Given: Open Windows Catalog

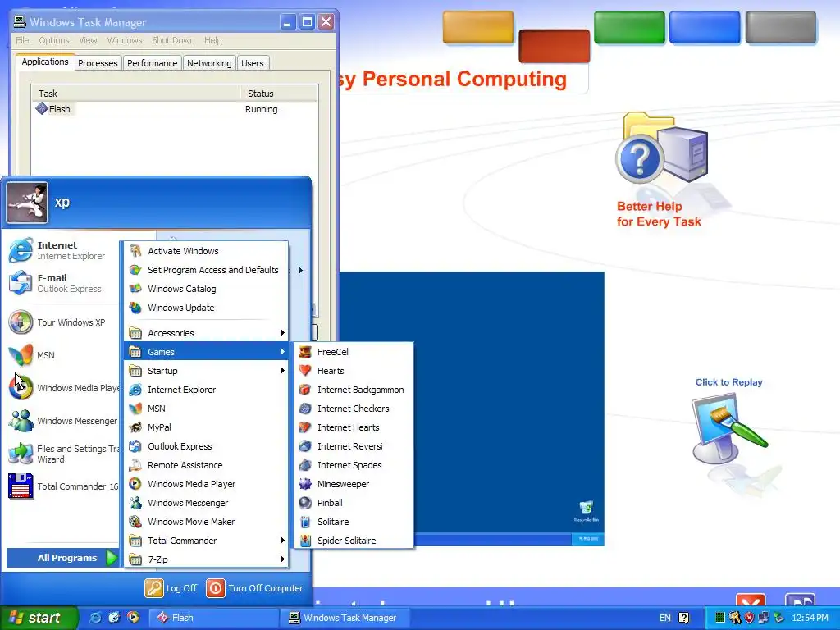Looking at the screenshot, I should click(x=206, y=289).
